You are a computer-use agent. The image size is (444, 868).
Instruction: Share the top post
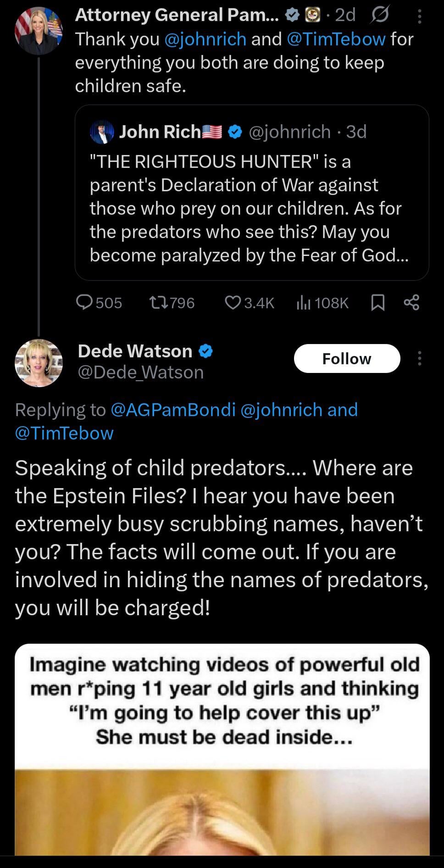click(x=411, y=302)
